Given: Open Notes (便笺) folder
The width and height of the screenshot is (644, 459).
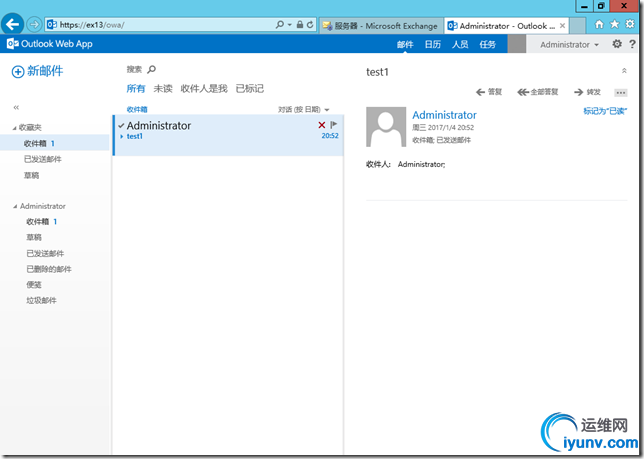Looking at the screenshot, I should pyautogui.click(x=34, y=285).
